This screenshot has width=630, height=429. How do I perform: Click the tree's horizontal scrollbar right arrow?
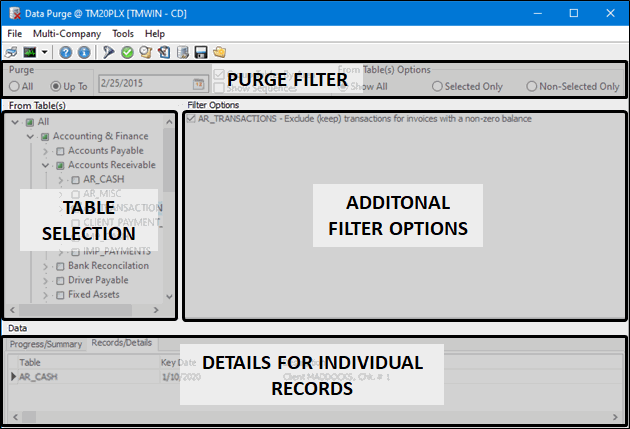click(156, 310)
